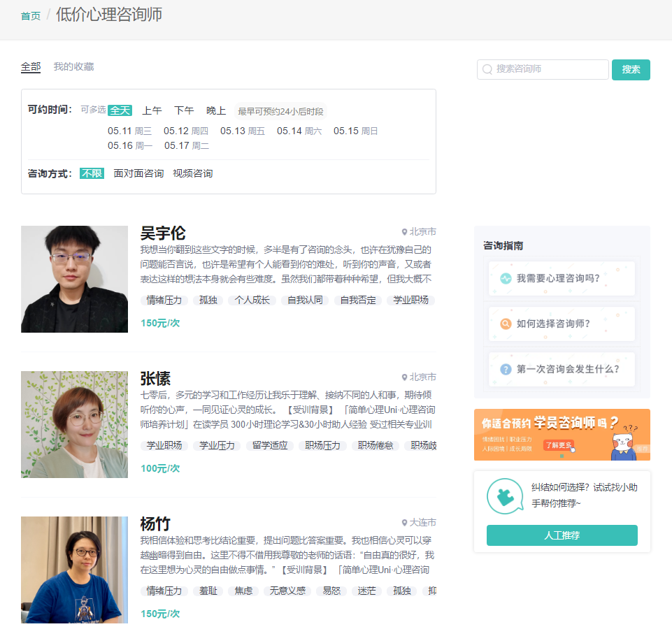Viewport: 672px width, 636px height.
Task: Pick date 05.13 周五
Action: tap(242, 131)
